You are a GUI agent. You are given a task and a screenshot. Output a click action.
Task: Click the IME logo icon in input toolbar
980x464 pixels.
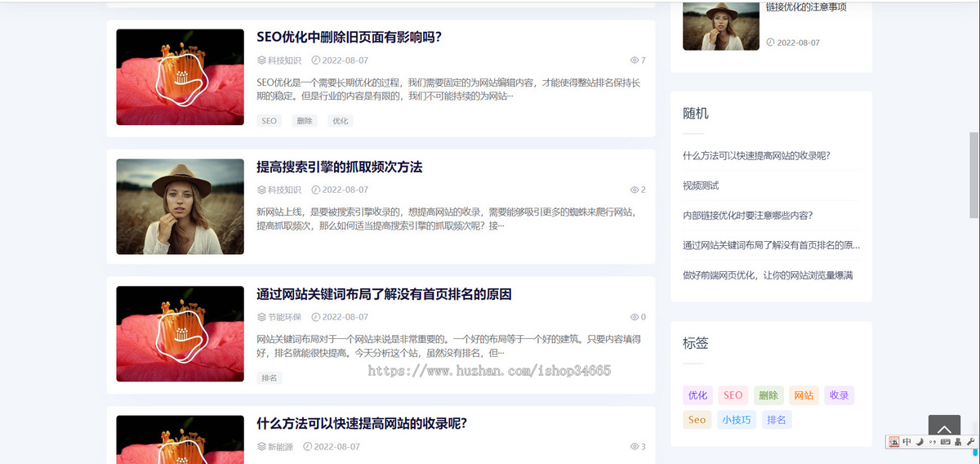pos(894,442)
